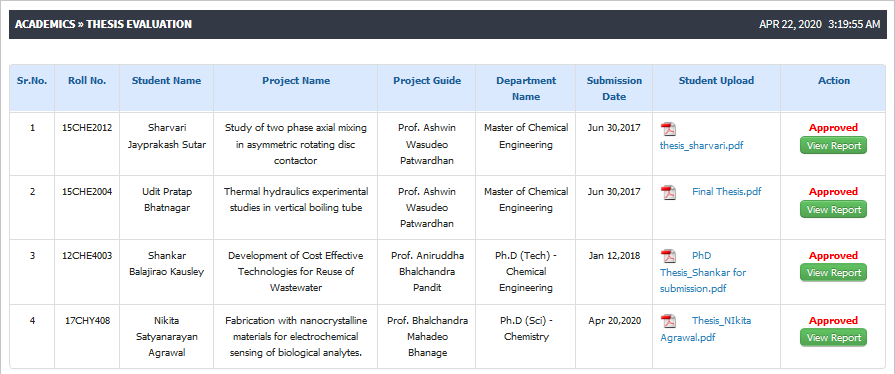Image resolution: width=895 pixels, height=374 pixels.
Task: Click the Sr.No. column header
Action: pyautogui.click(x=32, y=81)
